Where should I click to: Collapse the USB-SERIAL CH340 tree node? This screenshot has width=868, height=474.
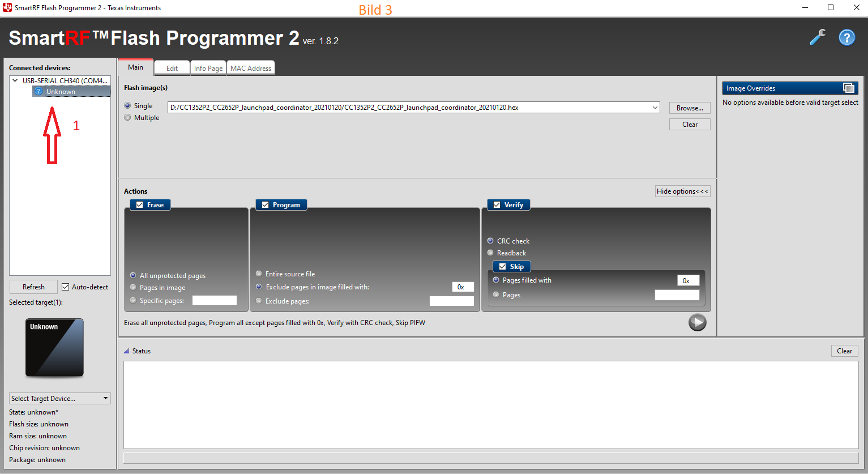[15, 80]
